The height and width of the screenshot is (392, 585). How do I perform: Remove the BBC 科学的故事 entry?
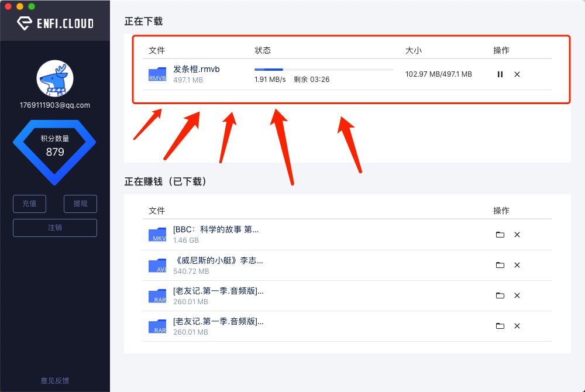[x=517, y=235]
